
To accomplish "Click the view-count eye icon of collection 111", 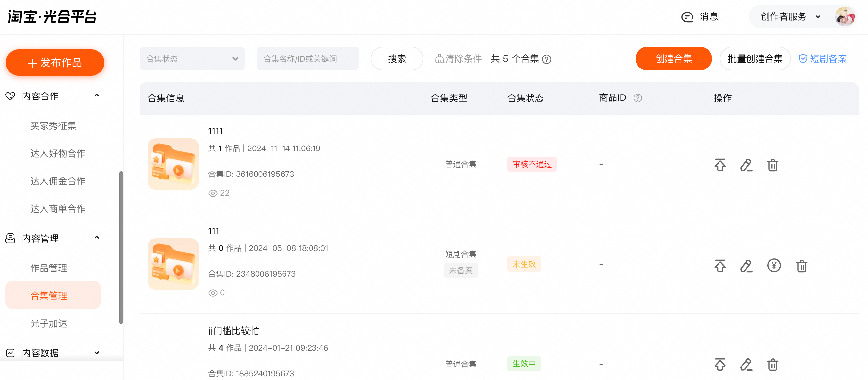I will tap(213, 293).
